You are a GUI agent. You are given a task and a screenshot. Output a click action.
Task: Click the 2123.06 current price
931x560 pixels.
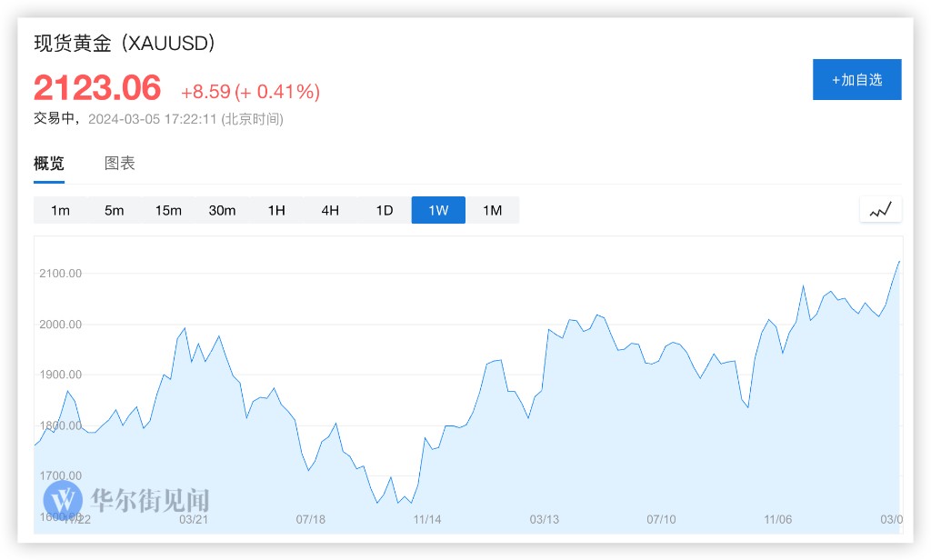coord(97,88)
